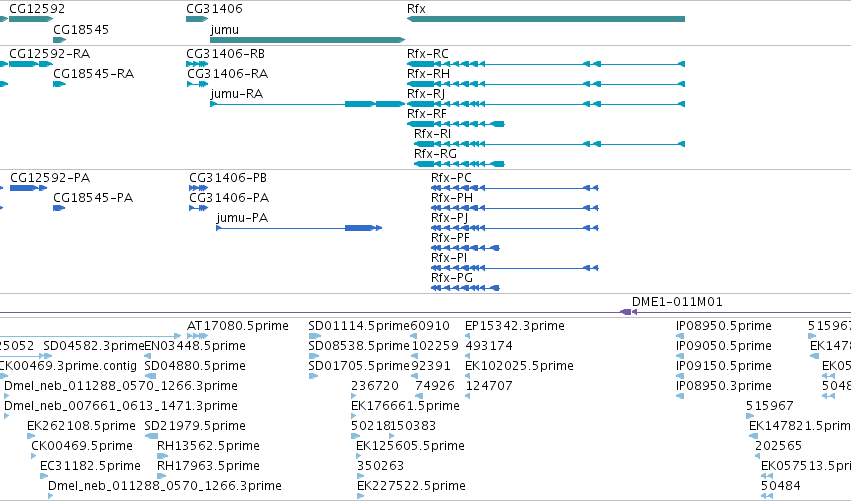
Task: Click the DME1-011M01 feature label
Action: (x=677, y=302)
